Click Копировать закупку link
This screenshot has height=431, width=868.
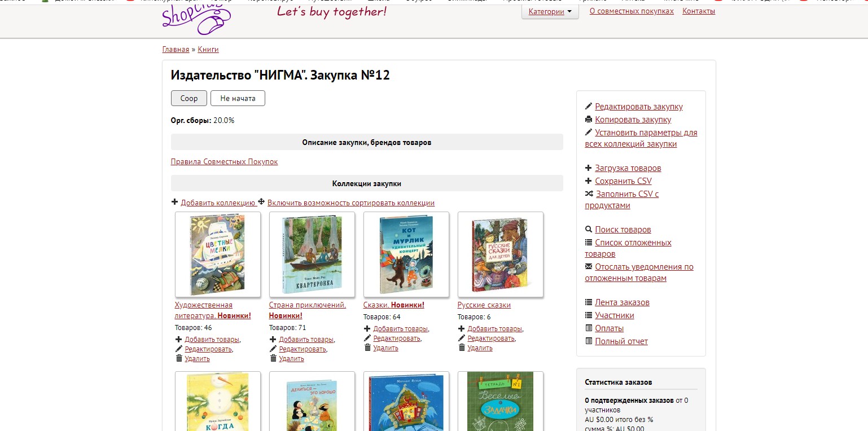(633, 120)
